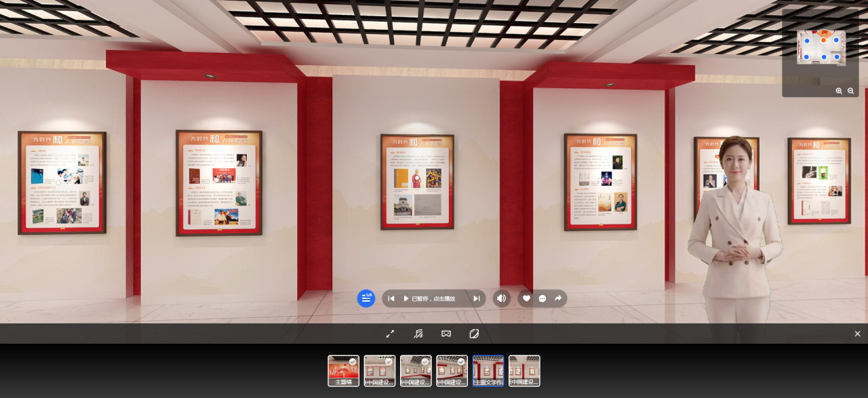Like the tour with the heart icon
Image resolution: width=868 pixels, height=398 pixels.
point(526,298)
